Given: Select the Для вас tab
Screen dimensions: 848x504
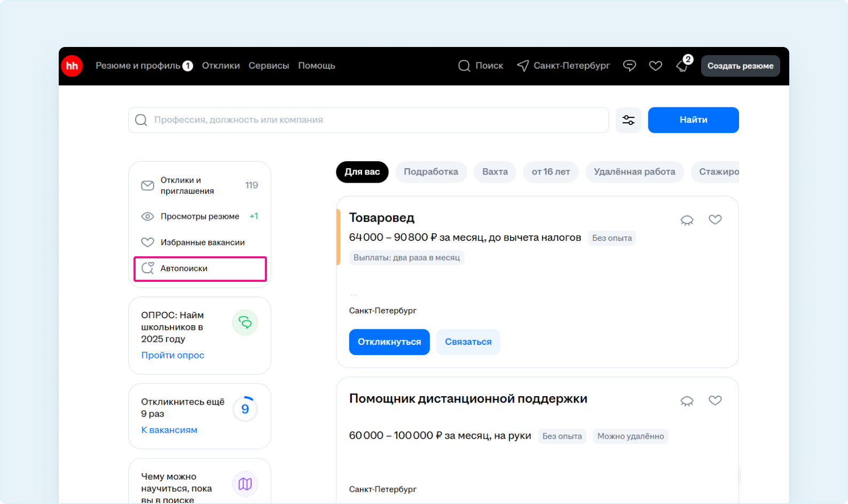Looking at the screenshot, I should pos(362,172).
